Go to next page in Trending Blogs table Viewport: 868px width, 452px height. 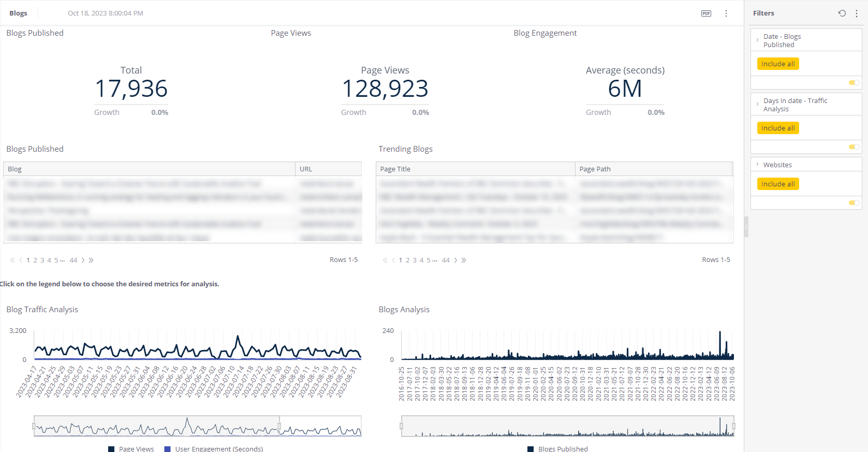(x=455, y=260)
